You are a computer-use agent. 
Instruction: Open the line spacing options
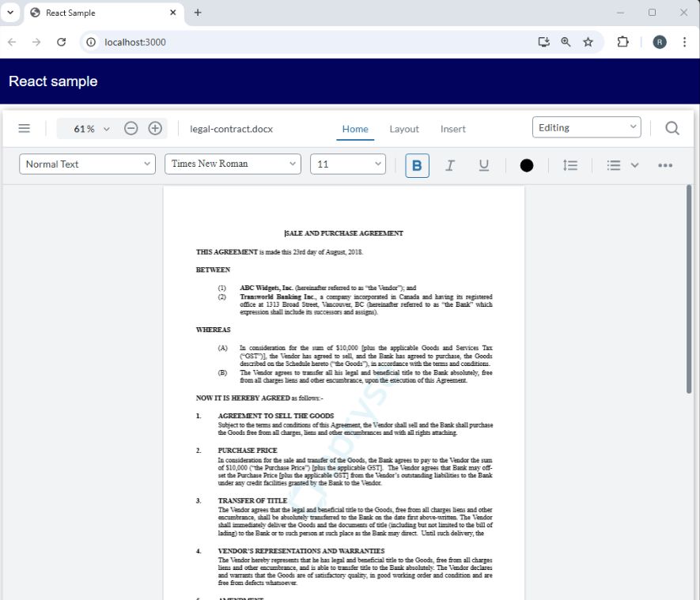pos(570,165)
